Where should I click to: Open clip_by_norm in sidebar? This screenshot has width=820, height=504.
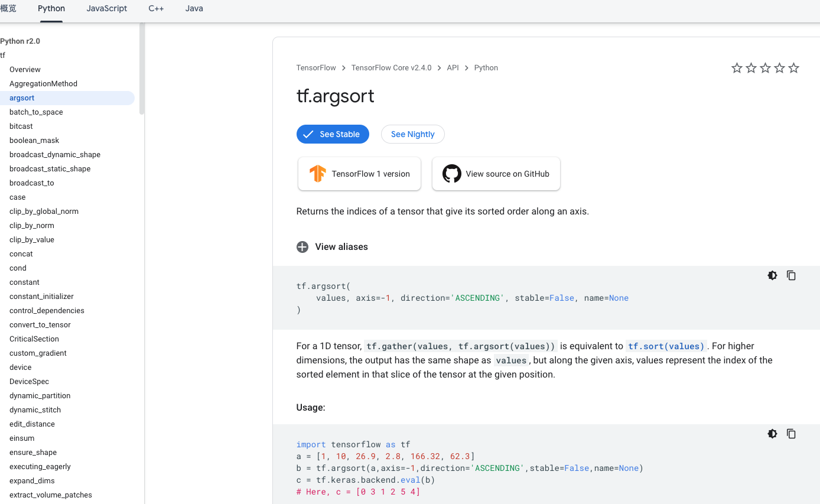32,226
